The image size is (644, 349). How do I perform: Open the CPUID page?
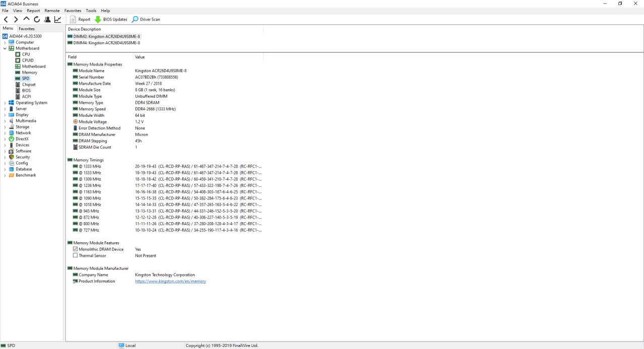[28, 60]
